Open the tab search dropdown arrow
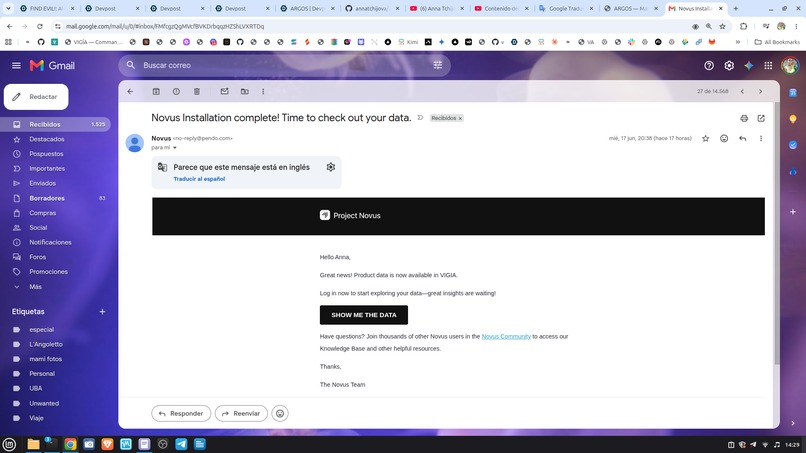The height and width of the screenshot is (453, 806). coord(8,8)
